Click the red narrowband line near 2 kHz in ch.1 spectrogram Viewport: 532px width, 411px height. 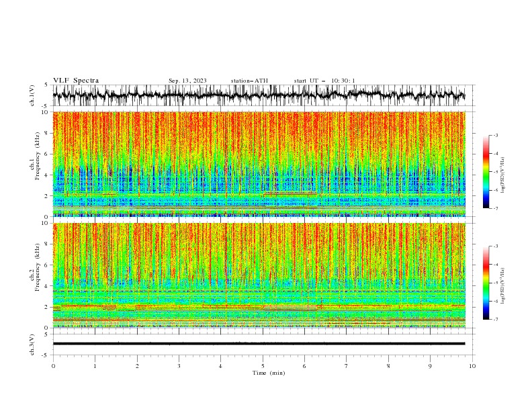click(x=290, y=193)
